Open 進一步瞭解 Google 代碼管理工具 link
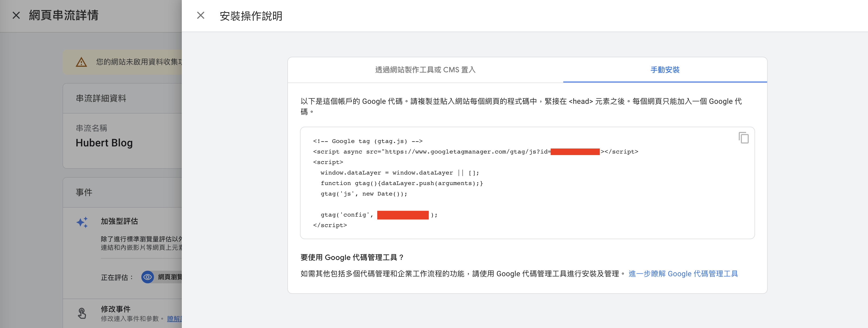Viewport: 868px width, 328px height. pyautogui.click(x=683, y=274)
